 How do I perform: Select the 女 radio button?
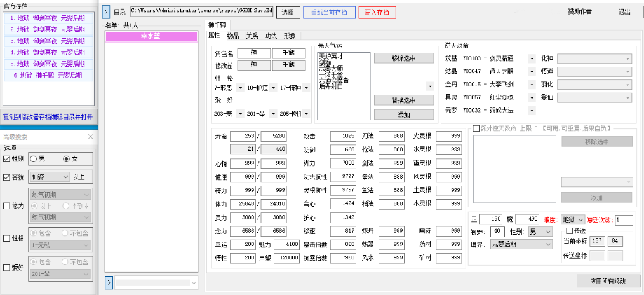[x=66, y=158]
